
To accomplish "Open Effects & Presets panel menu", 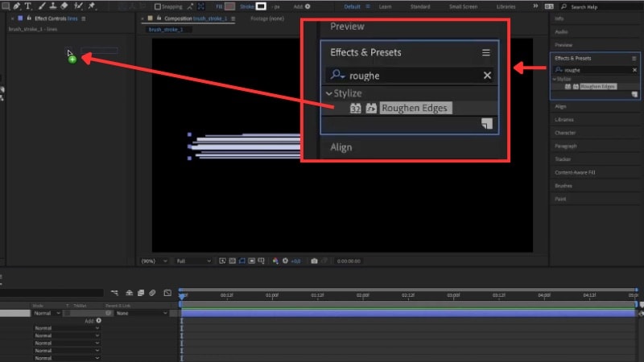I will (634, 58).
